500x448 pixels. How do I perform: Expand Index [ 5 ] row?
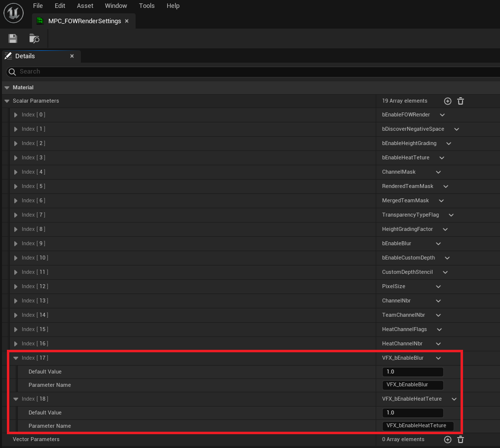click(16, 187)
